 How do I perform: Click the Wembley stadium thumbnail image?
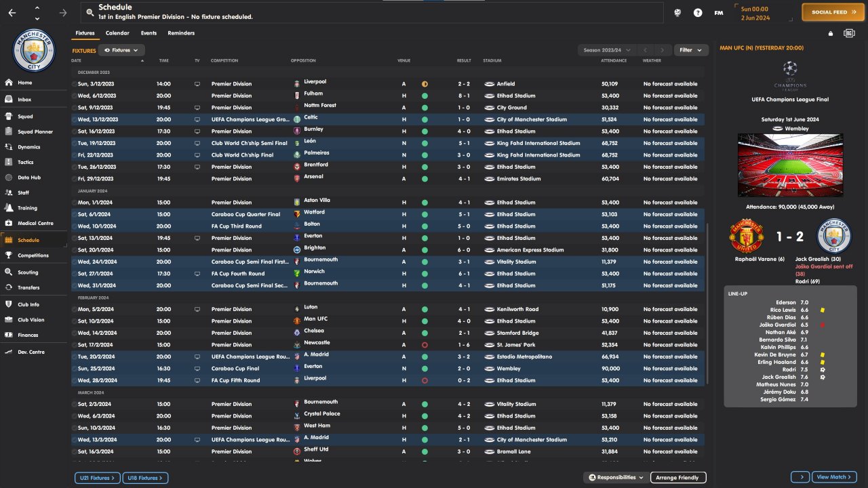791,166
